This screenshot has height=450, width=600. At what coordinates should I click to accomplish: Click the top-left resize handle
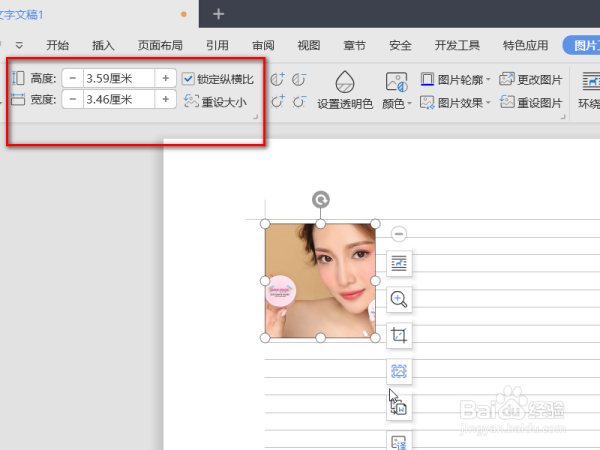pos(265,224)
